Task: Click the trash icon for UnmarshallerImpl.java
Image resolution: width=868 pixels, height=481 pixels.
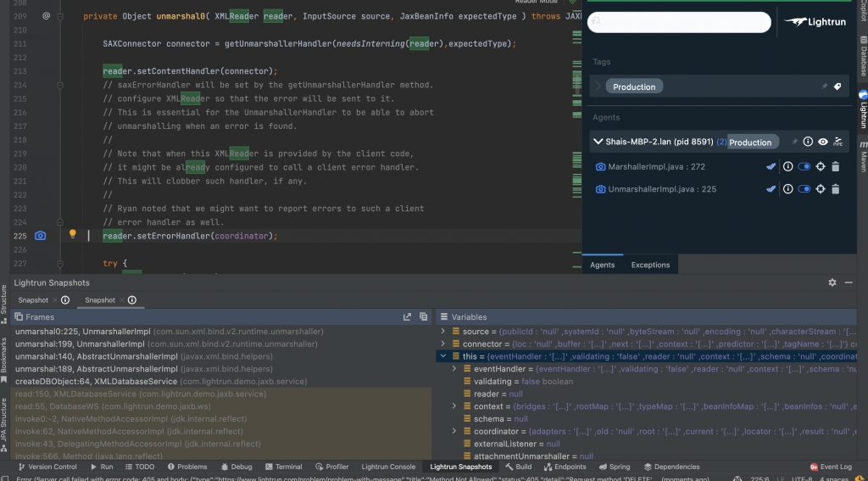Action: [x=835, y=189]
